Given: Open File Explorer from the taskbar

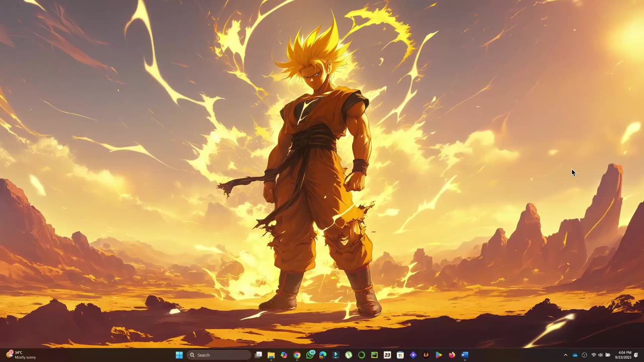Looking at the screenshot, I should coord(271,355).
